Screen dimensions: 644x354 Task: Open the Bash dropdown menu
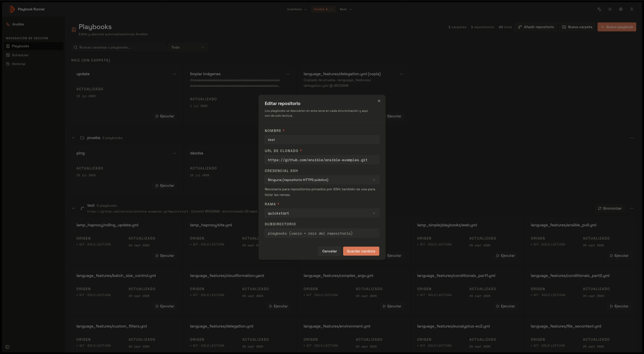coord(346,9)
